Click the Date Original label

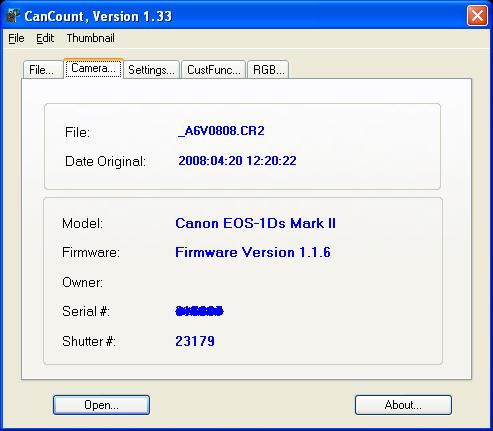pos(105,162)
